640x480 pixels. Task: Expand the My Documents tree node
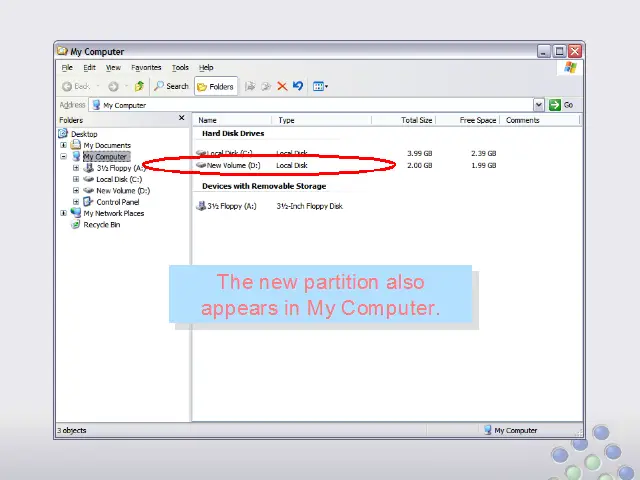(x=64, y=145)
